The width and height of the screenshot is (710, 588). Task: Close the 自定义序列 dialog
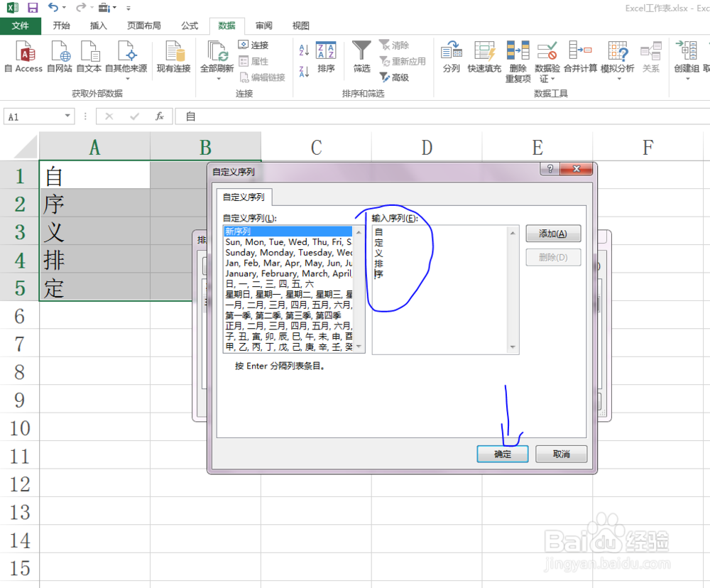[x=577, y=169]
